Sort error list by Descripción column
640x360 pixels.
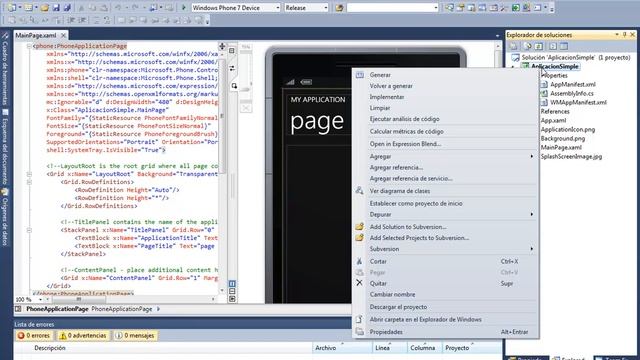coord(50,348)
